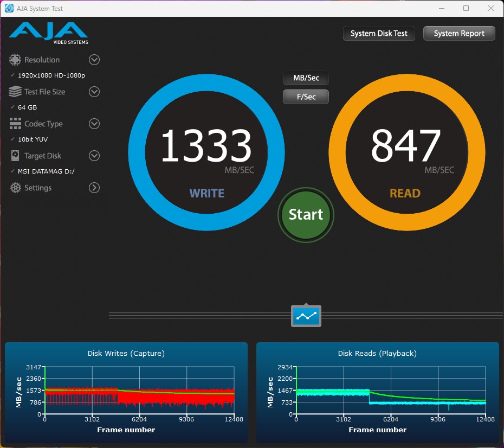Open the System Report tab
The height and width of the screenshot is (448, 504).
pyautogui.click(x=459, y=34)
